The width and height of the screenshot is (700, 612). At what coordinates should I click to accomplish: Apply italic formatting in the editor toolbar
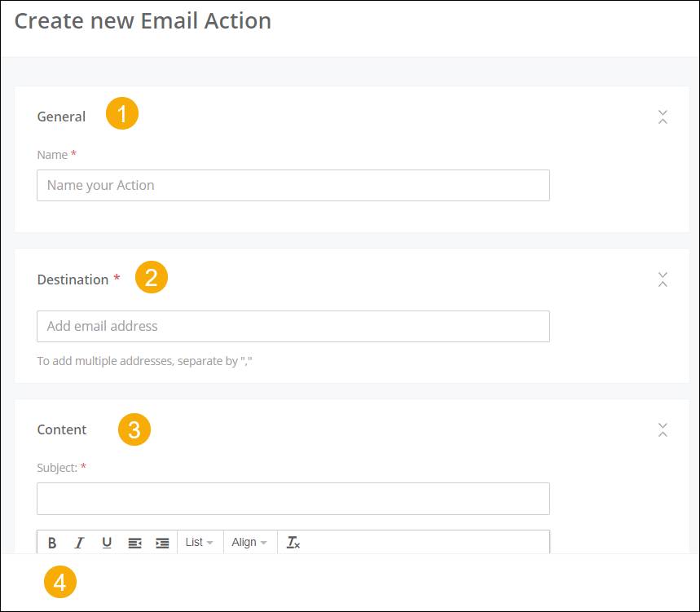pyautogui.click(x=79, y=543)
